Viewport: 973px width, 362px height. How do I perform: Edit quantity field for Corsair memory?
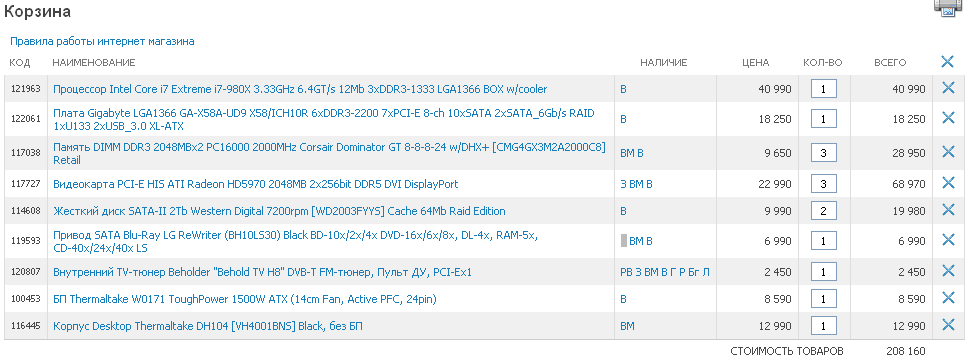pyautogui.click(x=823, y=153)
